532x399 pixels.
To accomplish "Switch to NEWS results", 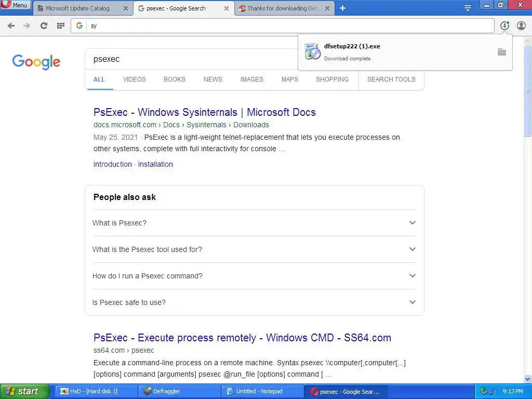I will [x=212, y=79].
